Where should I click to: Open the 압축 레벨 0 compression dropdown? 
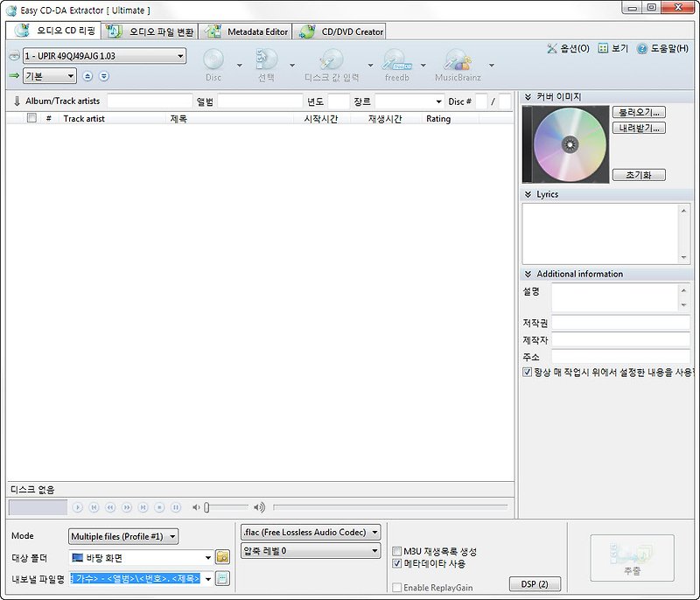click(374, 551)
